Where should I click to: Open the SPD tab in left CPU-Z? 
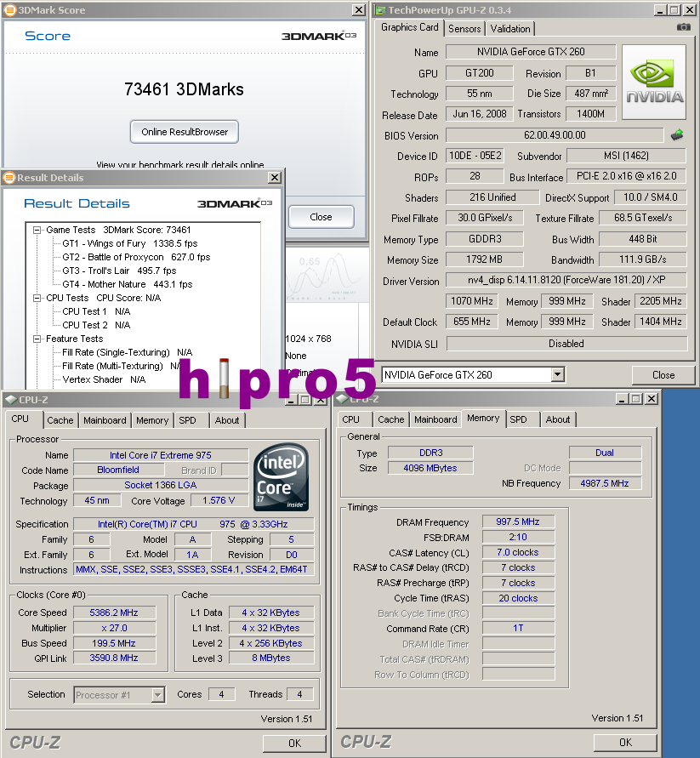click(x=188, y=420)
